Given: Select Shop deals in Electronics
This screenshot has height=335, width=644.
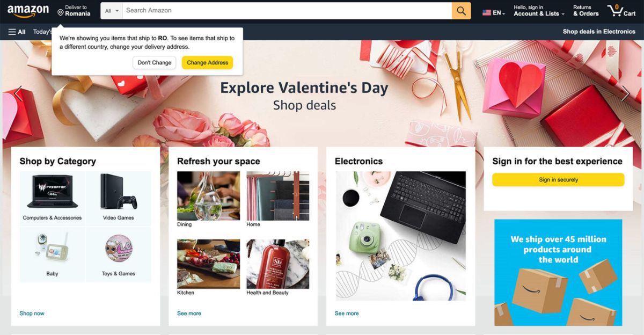Looking at the screenshot, I should click(599, 32).
